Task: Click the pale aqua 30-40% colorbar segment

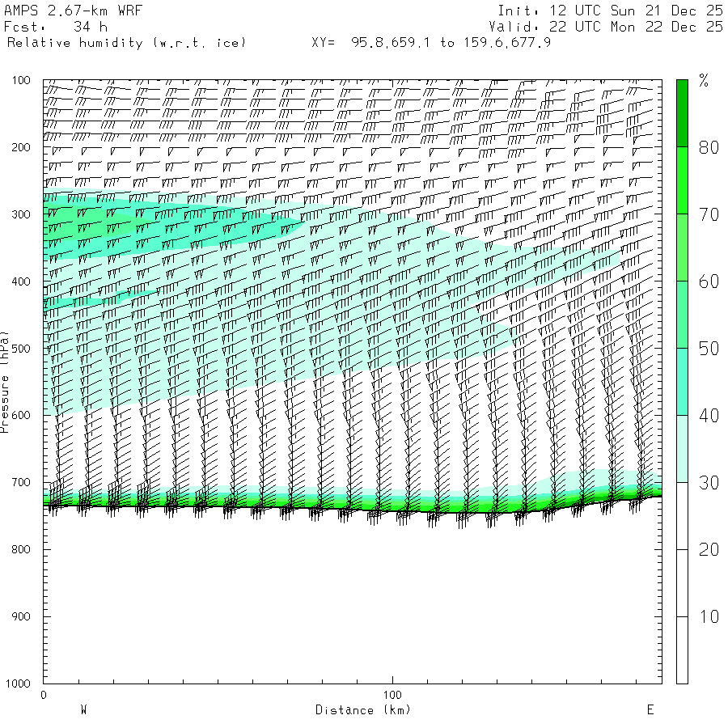Action: [682, 449]
